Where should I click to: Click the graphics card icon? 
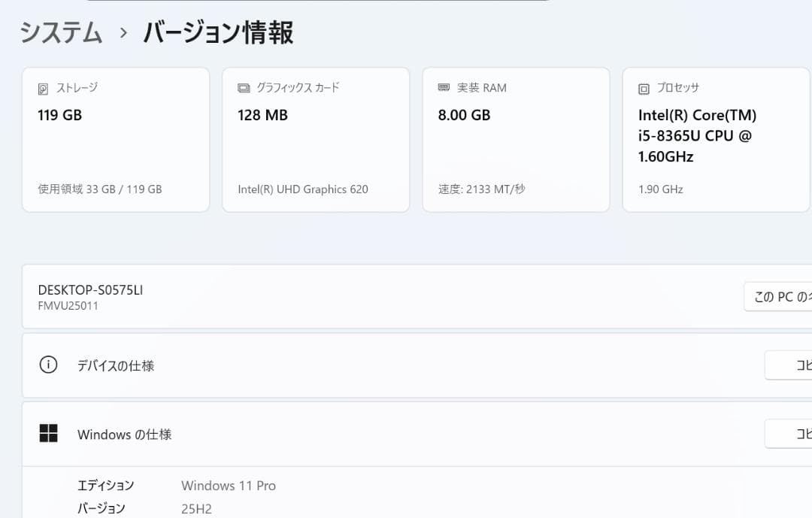[x=244, y=88]
